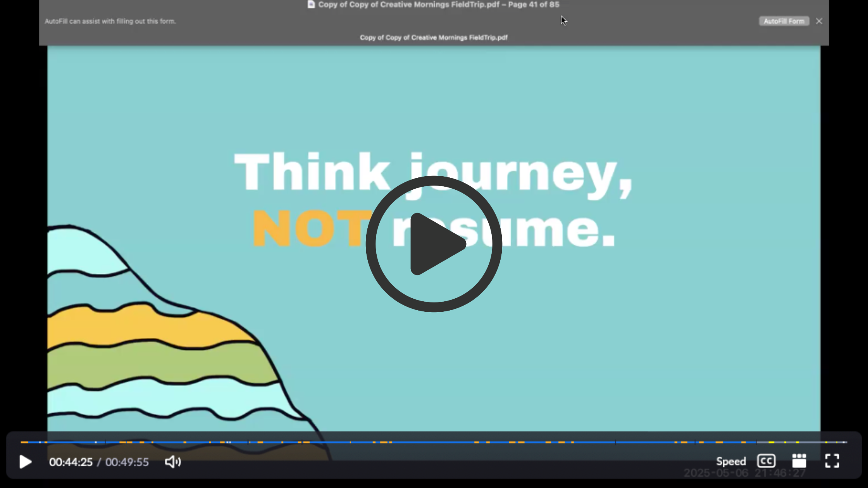Dismiss the AutoFill banner with X

[x=819, y=21]
